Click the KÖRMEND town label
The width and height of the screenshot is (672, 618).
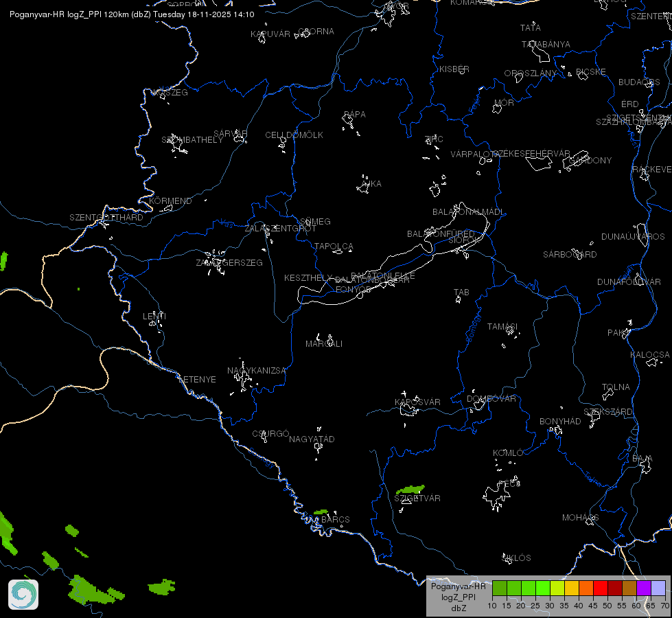(x=170, y=201)
